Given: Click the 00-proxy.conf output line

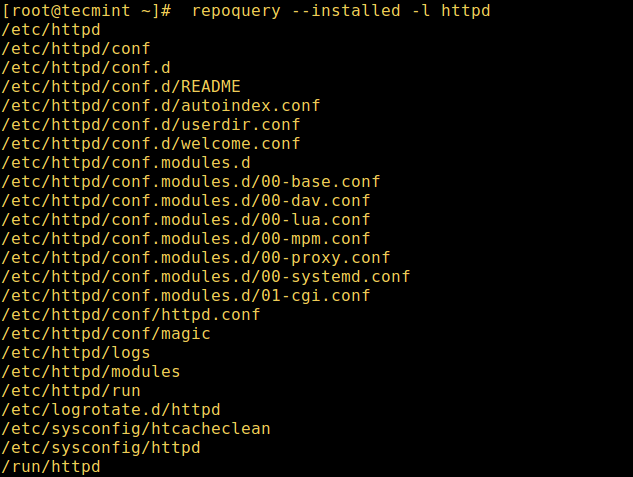Looking at the screenshot, I should coord(196,258).
